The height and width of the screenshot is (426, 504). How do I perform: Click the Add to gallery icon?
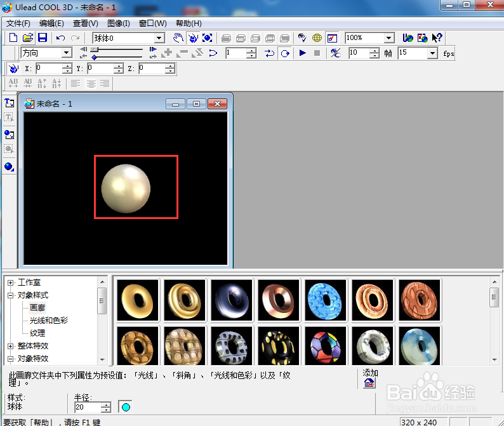tap(369, 383)
